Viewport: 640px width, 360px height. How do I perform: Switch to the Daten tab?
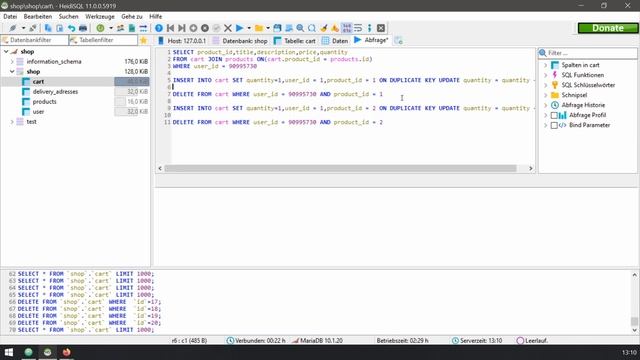pyautogui.click(x=335, y=40)
